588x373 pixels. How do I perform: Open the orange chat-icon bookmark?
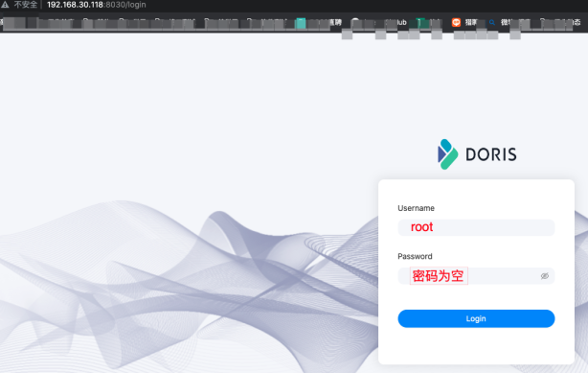click(456, 23)
